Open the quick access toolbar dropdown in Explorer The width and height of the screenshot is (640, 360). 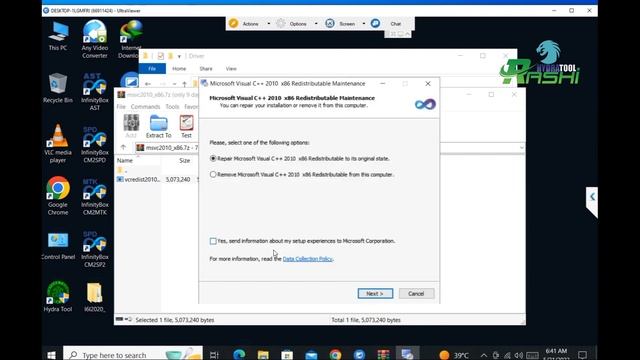pos(179,56)
